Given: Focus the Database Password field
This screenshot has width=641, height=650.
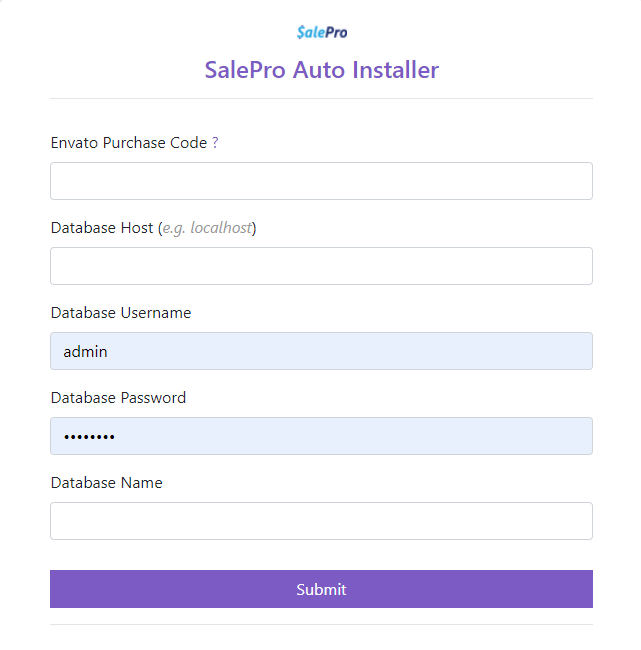Looking at the screenshot, I should pyautogui.click(x=321, y=436).
